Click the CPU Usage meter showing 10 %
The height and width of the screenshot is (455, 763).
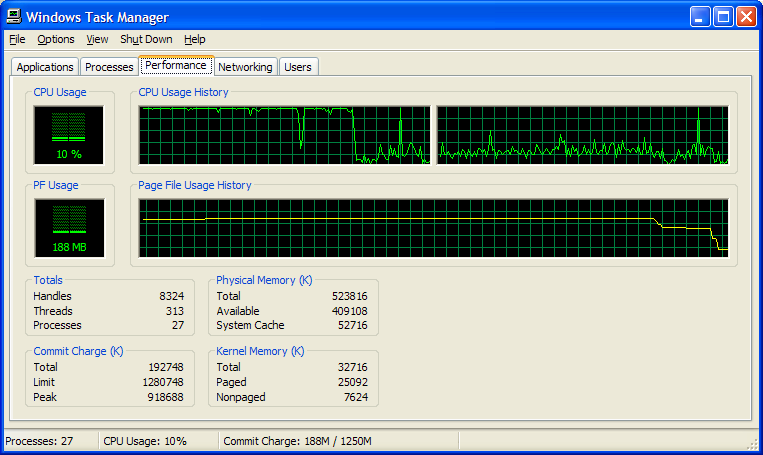pos(69,135)
